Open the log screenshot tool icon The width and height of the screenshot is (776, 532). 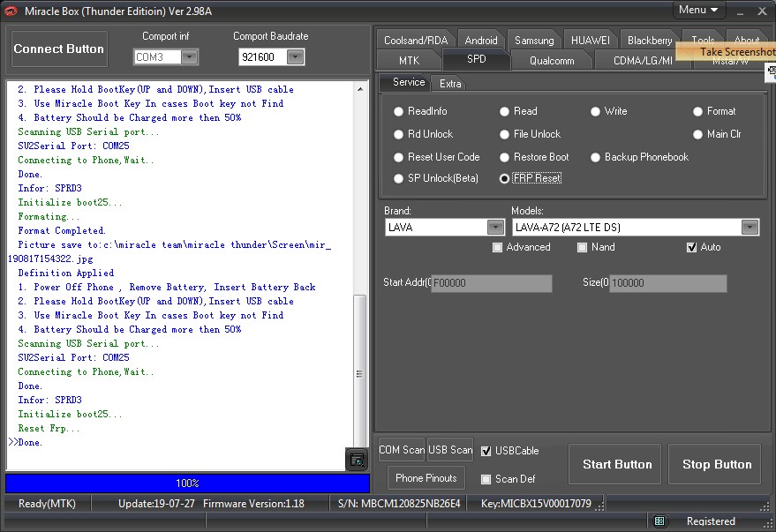(x=357, y=460)
